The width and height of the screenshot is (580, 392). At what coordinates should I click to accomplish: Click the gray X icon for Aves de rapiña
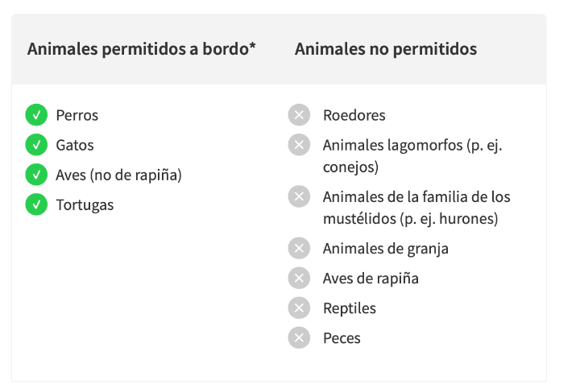[x=299, y=278]
